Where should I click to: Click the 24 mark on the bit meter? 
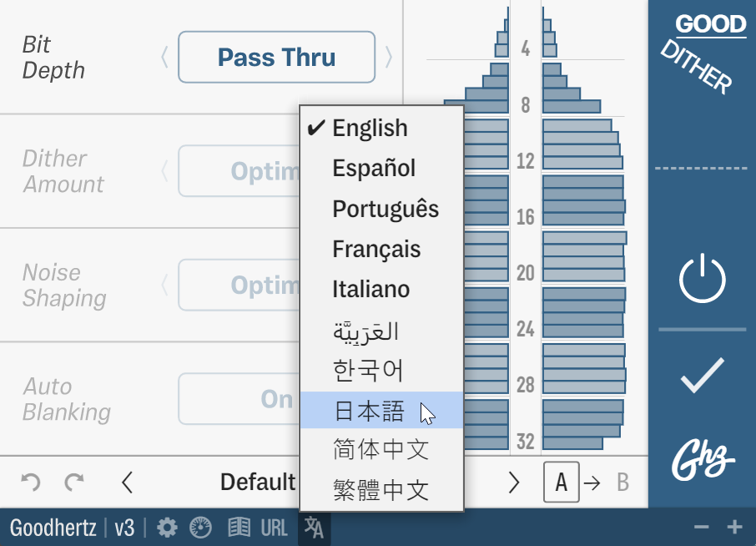(526, 329)
